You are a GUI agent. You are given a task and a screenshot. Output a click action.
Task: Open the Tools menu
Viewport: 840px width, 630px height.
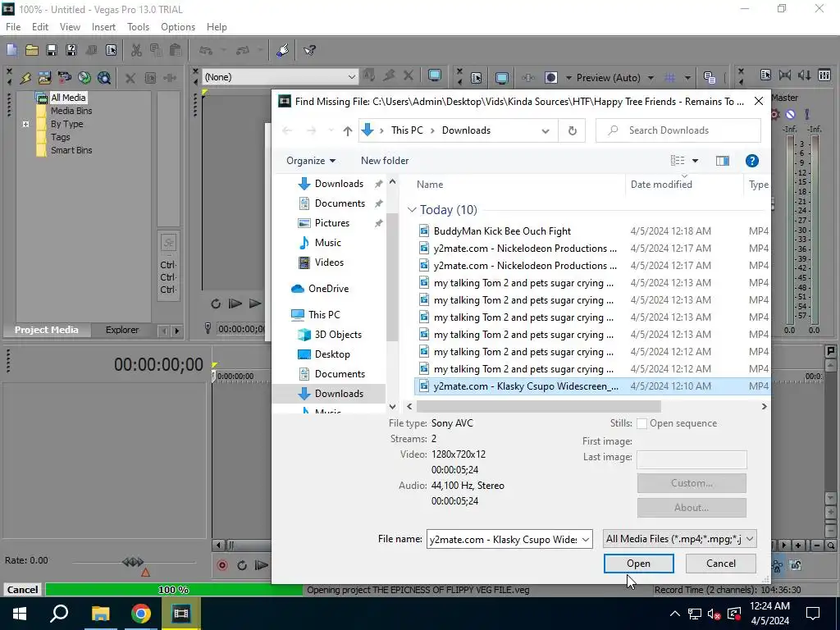138,27
